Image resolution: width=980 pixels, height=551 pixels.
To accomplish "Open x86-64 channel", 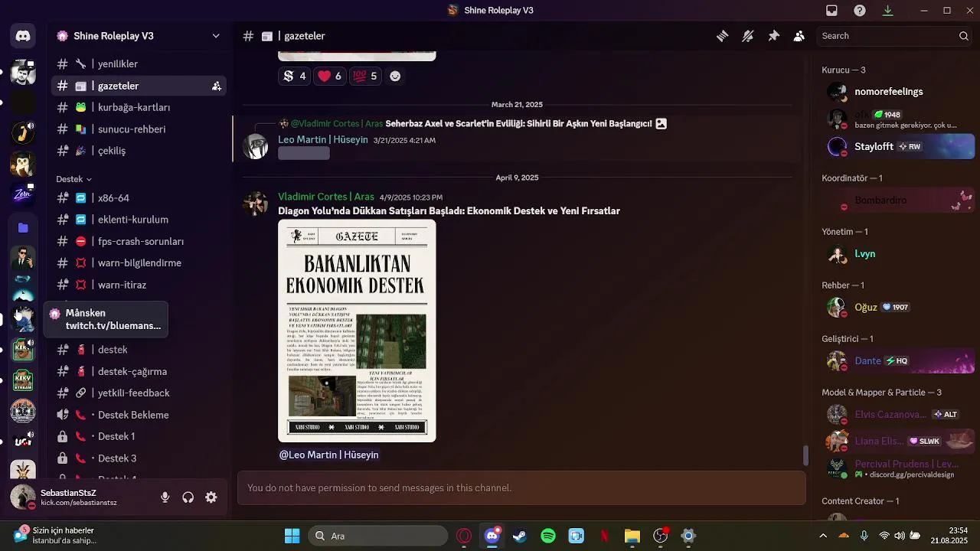I will pyautogui.click(x=139, y=198).
